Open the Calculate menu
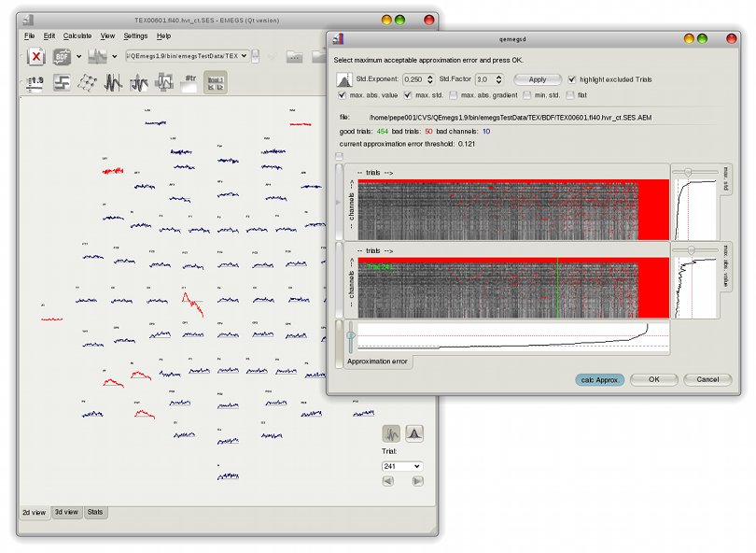Viewport: 756px width, 553px height. coord(77,35)
